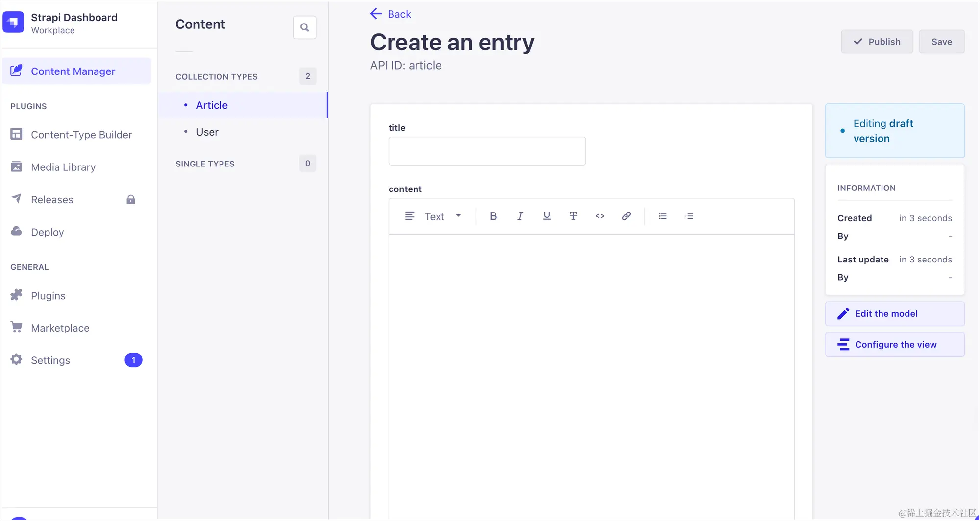This screenshot has width=980, height=521.
Task: Click the 'API ID: article' text
Action: pos(406,65)
